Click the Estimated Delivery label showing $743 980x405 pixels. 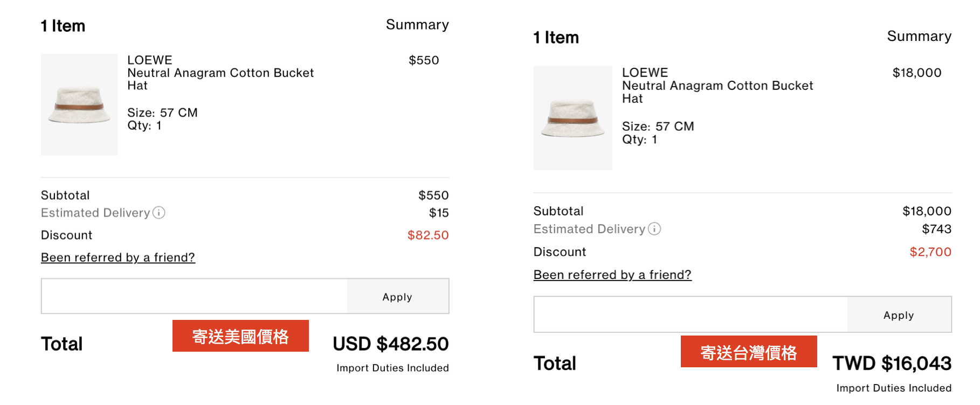click(589, 229)
